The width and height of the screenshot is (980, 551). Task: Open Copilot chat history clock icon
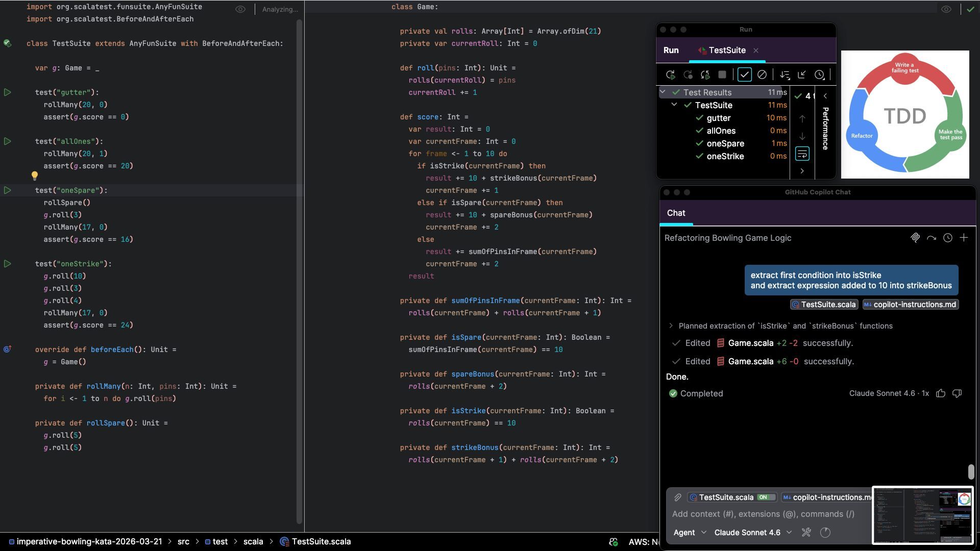tap(947, 238)
